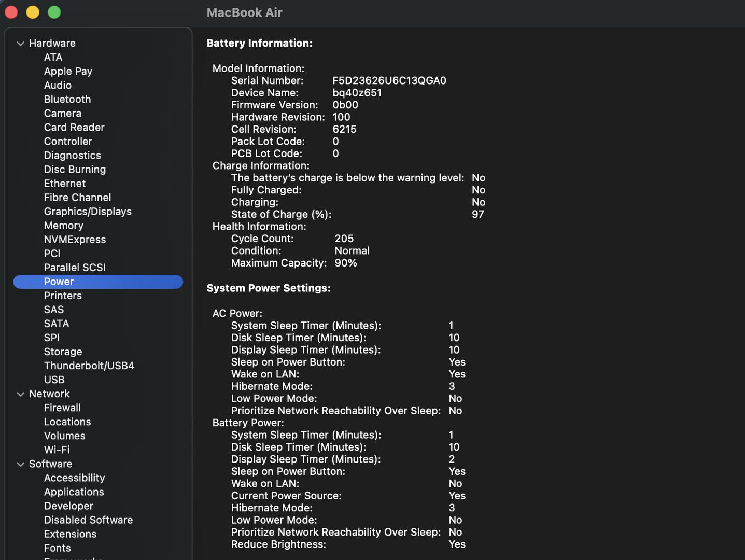Image resolution: width=745 pixels, height=560 pixels.
Task: Click the battery serial number value
Action: (x=389, y=80)
